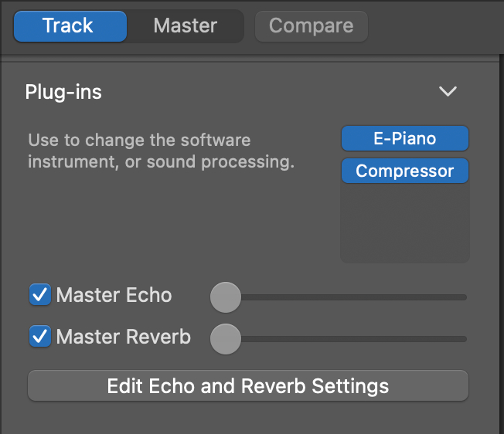Click the Master Echo label text
504x434 pixels.
coord(114,295)
